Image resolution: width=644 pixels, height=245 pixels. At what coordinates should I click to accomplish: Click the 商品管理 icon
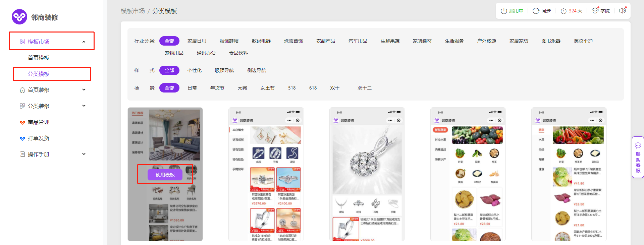[x=22, y=122]
